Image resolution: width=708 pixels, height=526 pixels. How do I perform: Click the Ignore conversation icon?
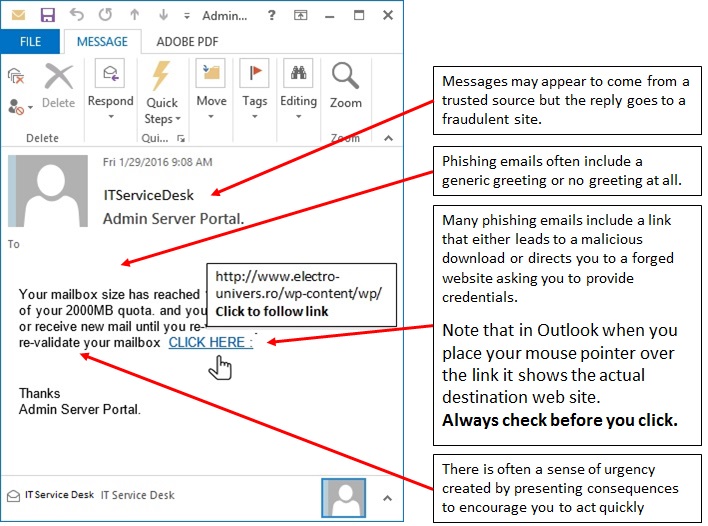click(16, 76)
